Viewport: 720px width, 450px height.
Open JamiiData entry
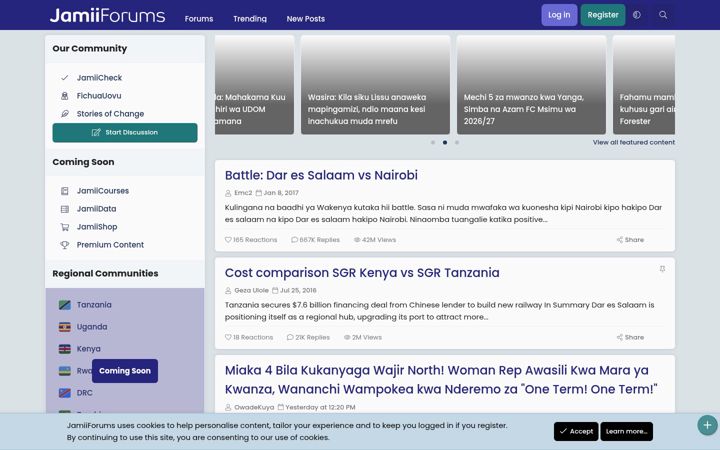96,208
